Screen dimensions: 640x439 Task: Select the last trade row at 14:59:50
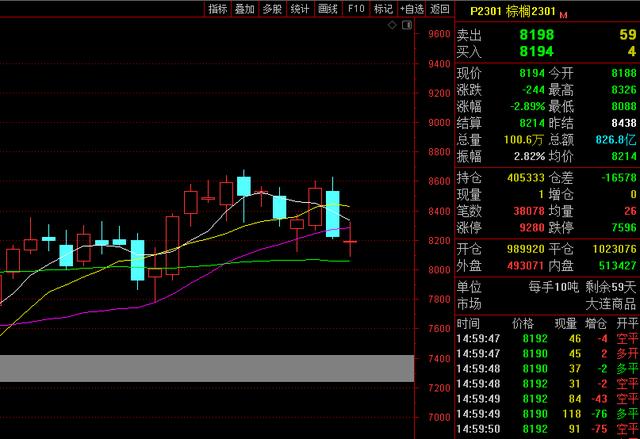tap(547, 429)
